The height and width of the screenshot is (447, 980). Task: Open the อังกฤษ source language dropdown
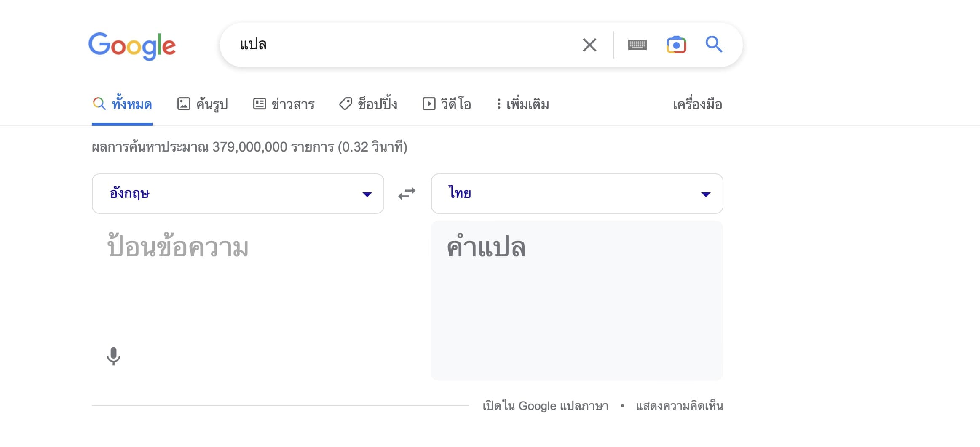coord(238,194)
